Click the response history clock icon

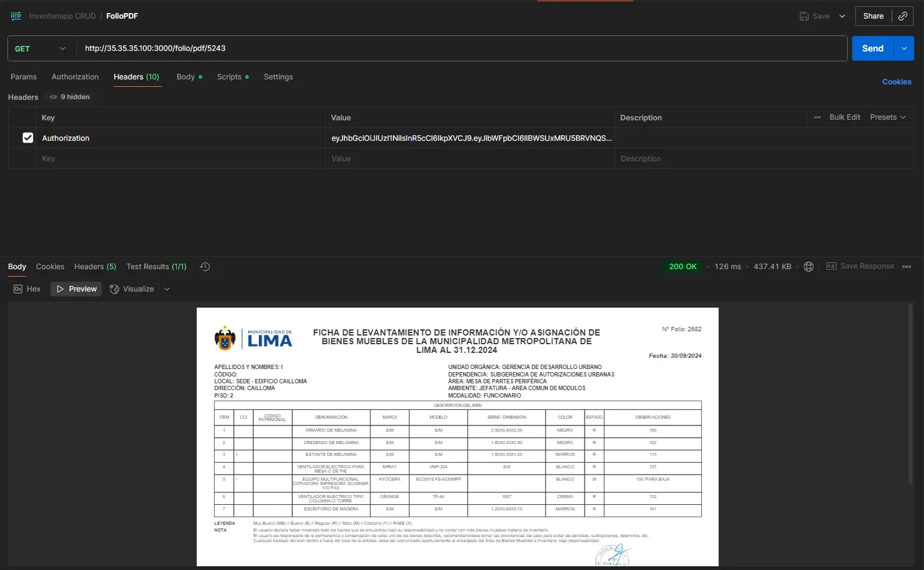[x=205, y=267]
